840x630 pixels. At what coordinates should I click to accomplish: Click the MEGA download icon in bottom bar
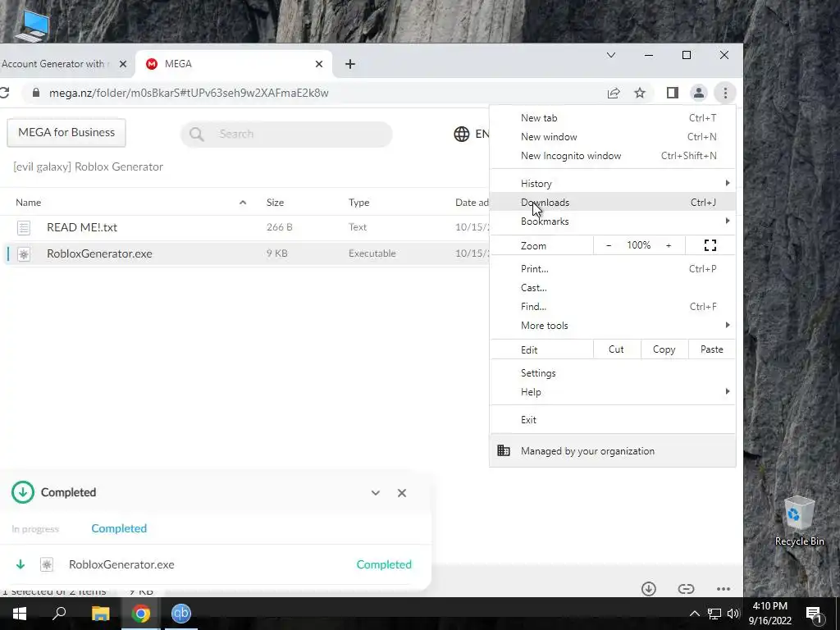click(649, 589)
